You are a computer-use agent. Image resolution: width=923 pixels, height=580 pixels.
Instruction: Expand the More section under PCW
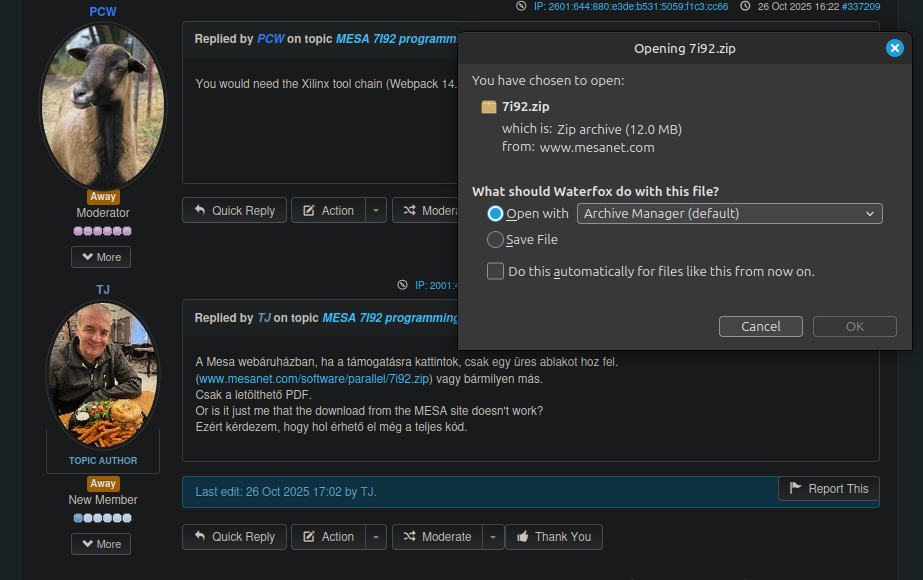coord(101,257)
